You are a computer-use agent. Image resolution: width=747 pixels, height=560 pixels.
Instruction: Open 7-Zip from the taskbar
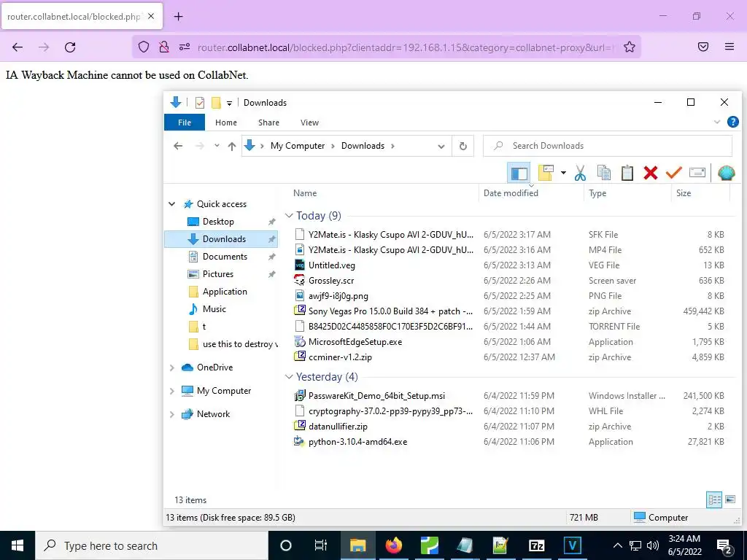(x=536, y=545)
